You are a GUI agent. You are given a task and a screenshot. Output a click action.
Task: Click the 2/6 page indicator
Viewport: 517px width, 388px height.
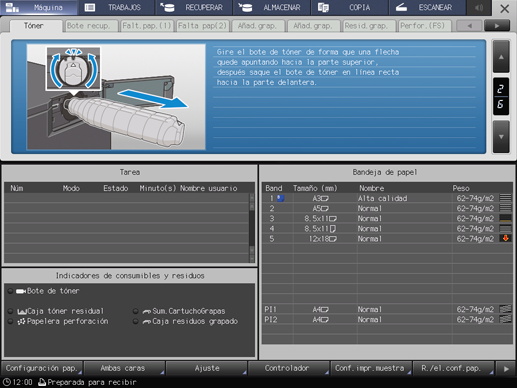pyautogui.click(x=501, y=97)
